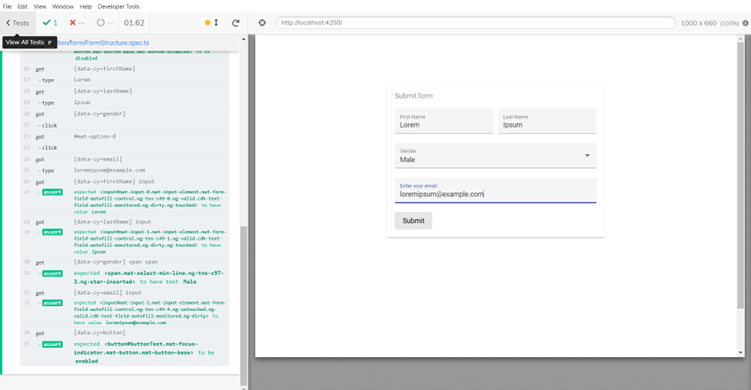Screen dimensions: 751x390
Task: Select command log row get [data-cy=button]
Action: [125, 333]
